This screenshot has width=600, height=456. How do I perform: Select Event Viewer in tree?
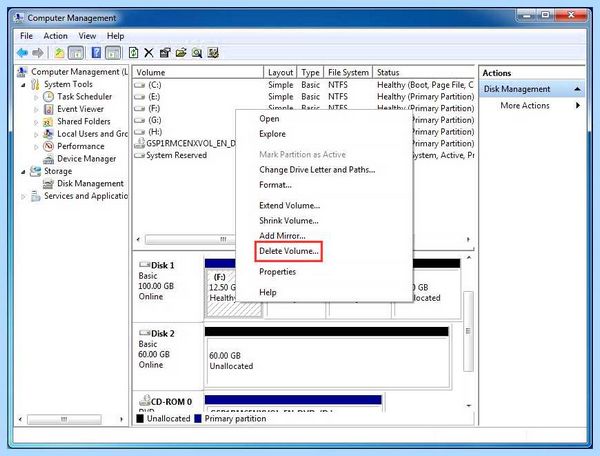pyautogui.click(x=80, y=109)
